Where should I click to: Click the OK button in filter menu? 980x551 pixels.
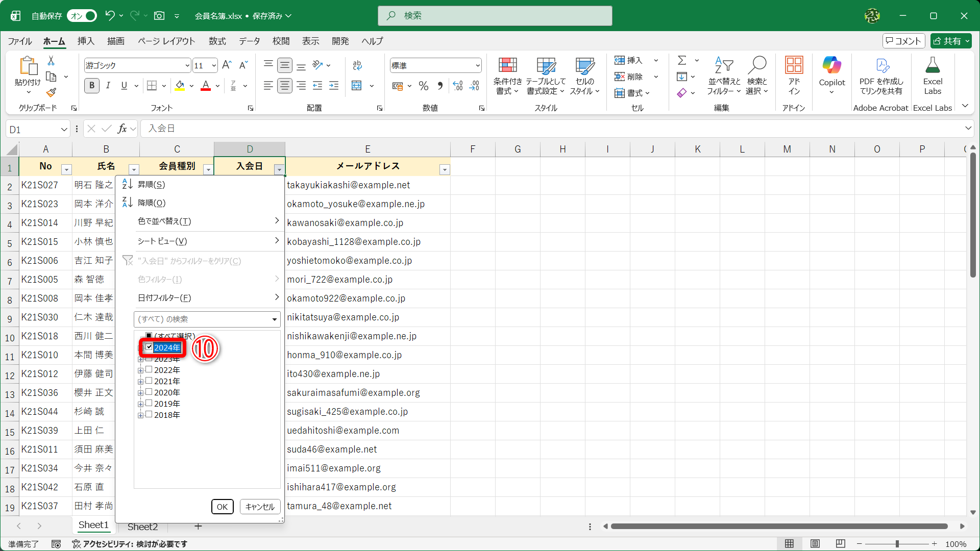click(x=222, y=507)
